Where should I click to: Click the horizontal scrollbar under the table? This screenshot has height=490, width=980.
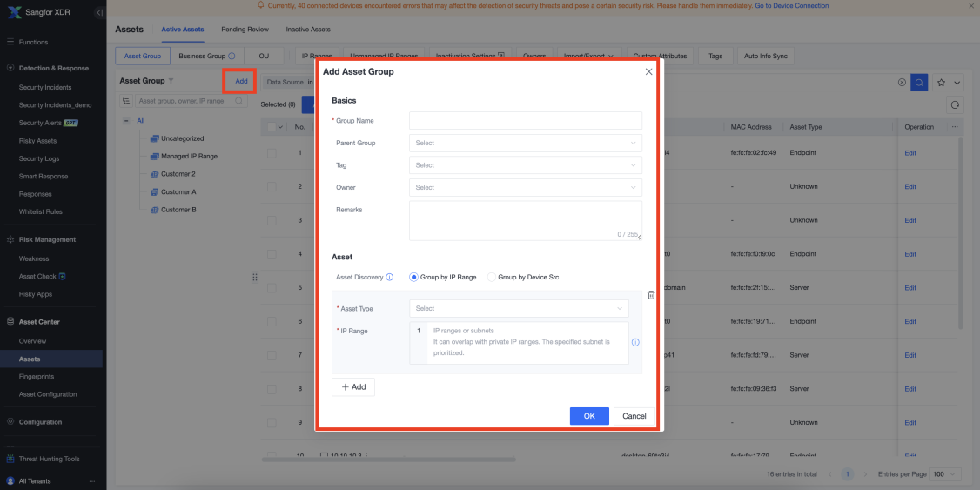pos(389,460)
